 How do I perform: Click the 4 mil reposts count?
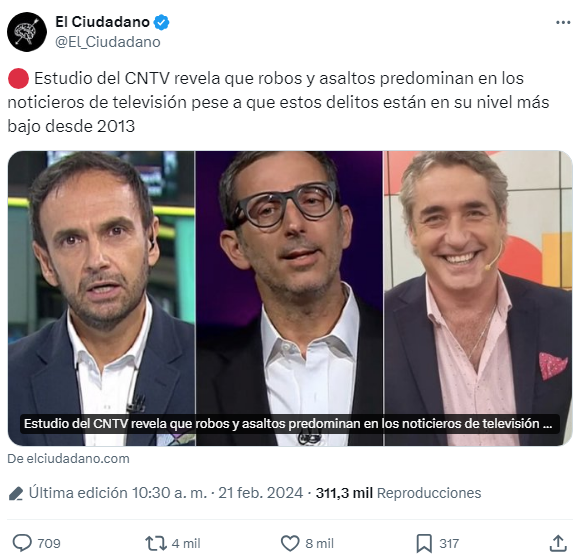coord(186,543)
